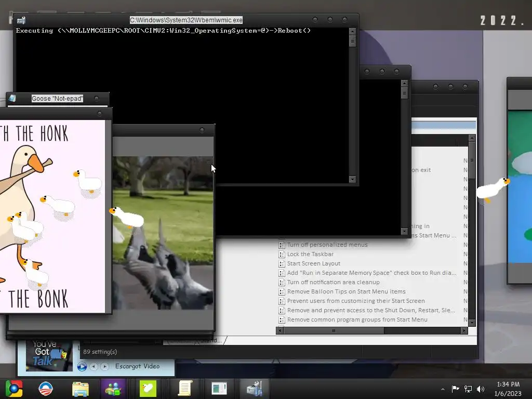Screen dimensions: 532x399
Task: Open File Explorer from the taskbar
Action: coord(81,389)
